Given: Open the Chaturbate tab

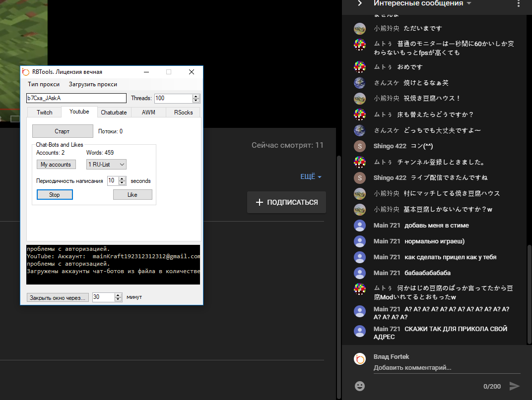Looking at the screenshot, I should pyautogui.click(x=114, y=113).
